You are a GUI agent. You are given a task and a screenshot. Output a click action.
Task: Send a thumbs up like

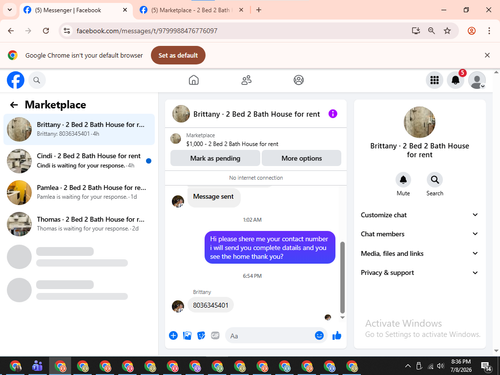pos(337,335)
